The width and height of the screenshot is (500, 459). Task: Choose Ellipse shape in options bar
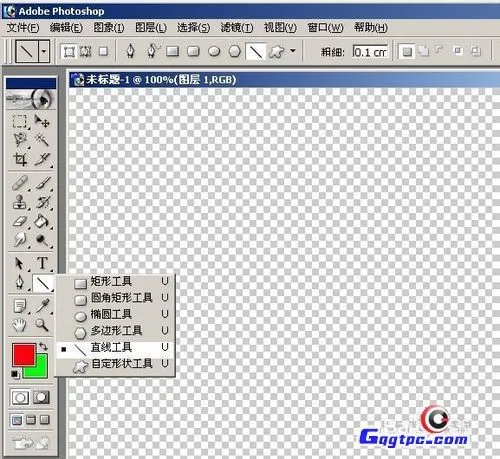(x=214, y=52)
